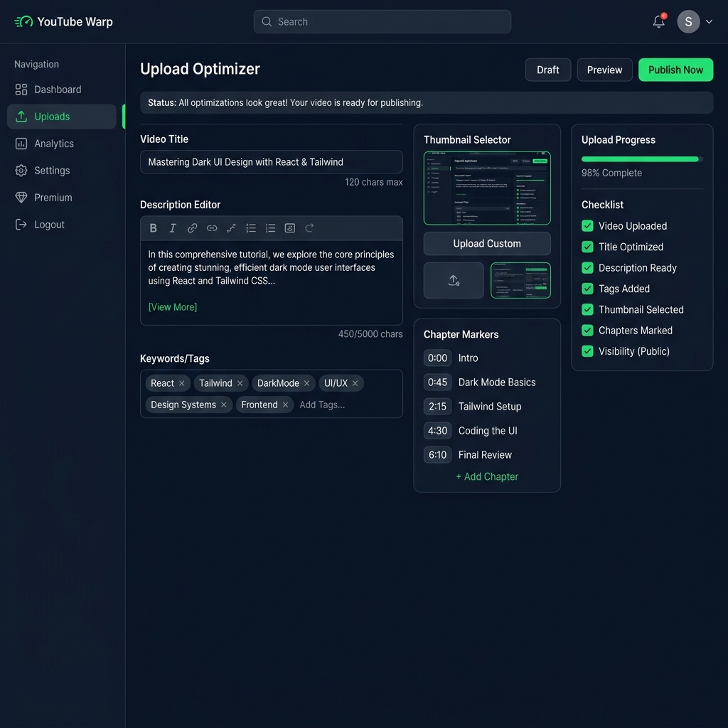Click the list icon right of unlink
Image resolution: width=728 pixels, height=728 pixels.
(251, 228)
